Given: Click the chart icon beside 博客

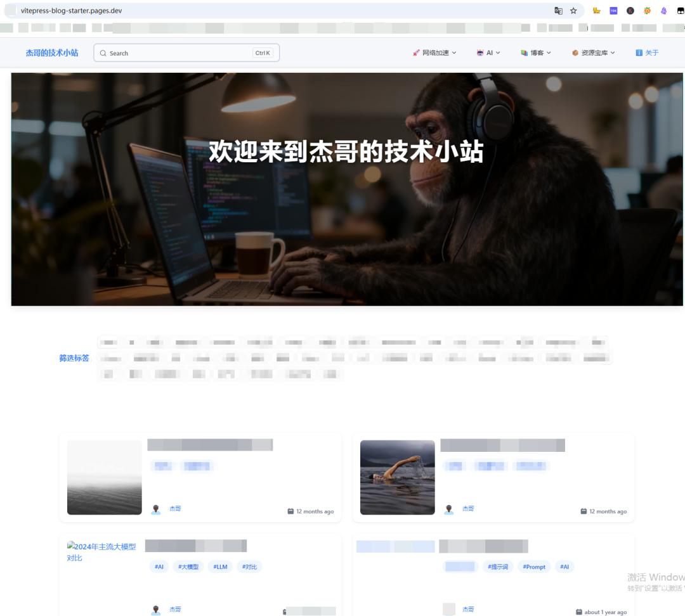Looking at the screenshot, I should pos(524,53).
